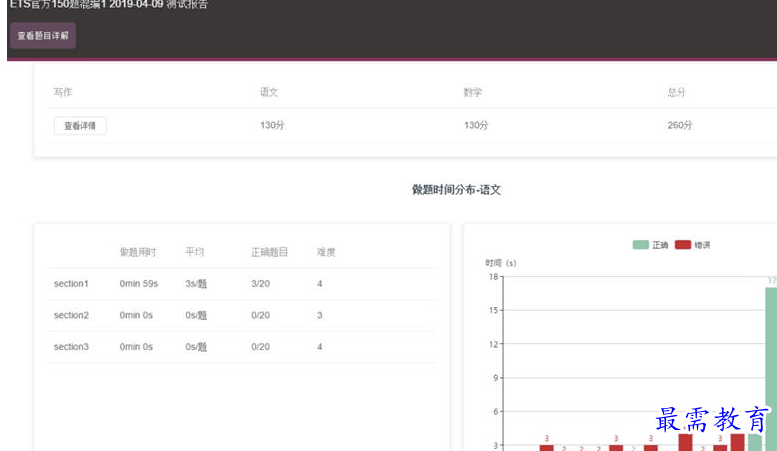Screen dimensions: 777x451
Task: Click the 平均 column header
Action: pos(194,252)
